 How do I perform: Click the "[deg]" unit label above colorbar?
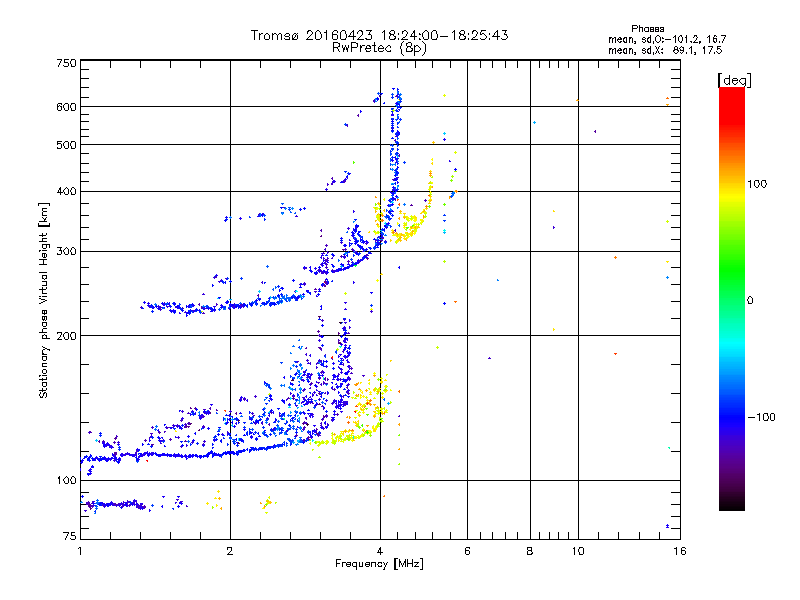[734, 80]
